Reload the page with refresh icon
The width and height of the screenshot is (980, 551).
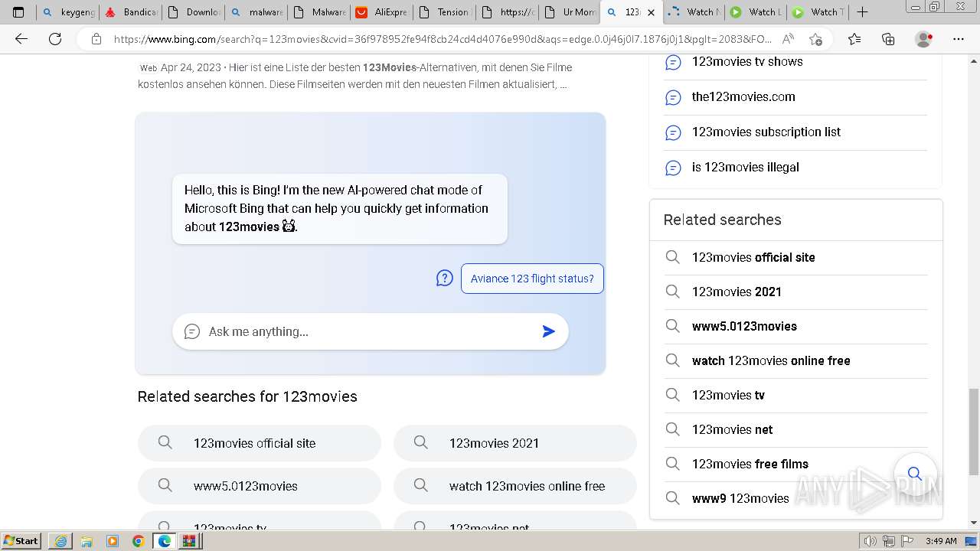(x=55, y=38)
